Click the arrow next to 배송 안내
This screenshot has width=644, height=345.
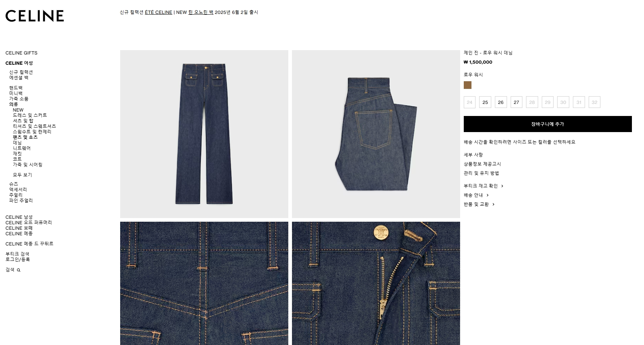coord(488,195)
